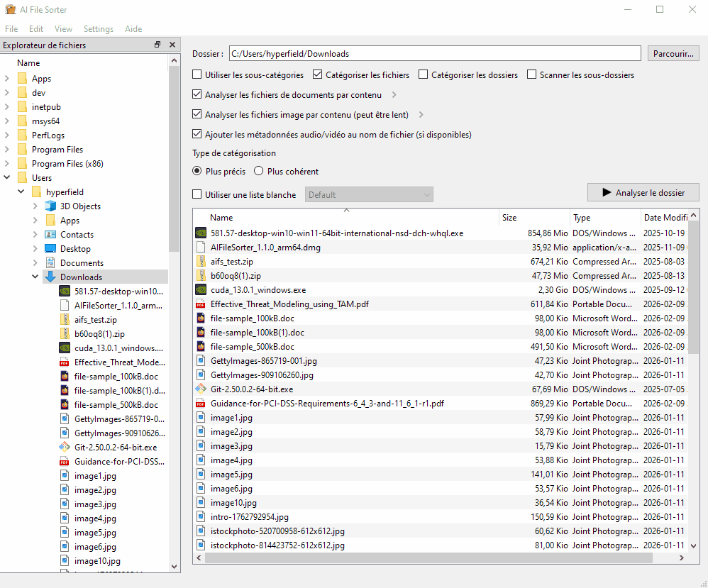
Task: Open the Aide menu
Action: click(x=133, y=29)
